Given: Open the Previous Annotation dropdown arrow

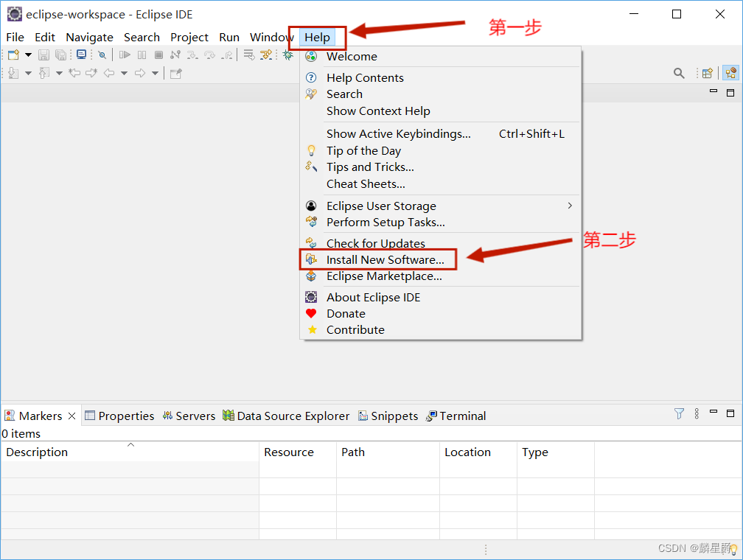Looking at the screenshot, I should pyautogui.click(x=59, y=73).
